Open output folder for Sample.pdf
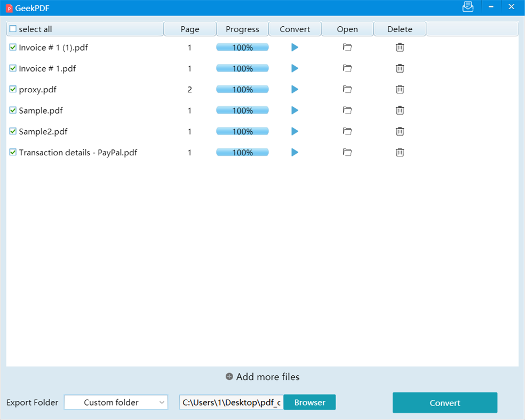 347,110
